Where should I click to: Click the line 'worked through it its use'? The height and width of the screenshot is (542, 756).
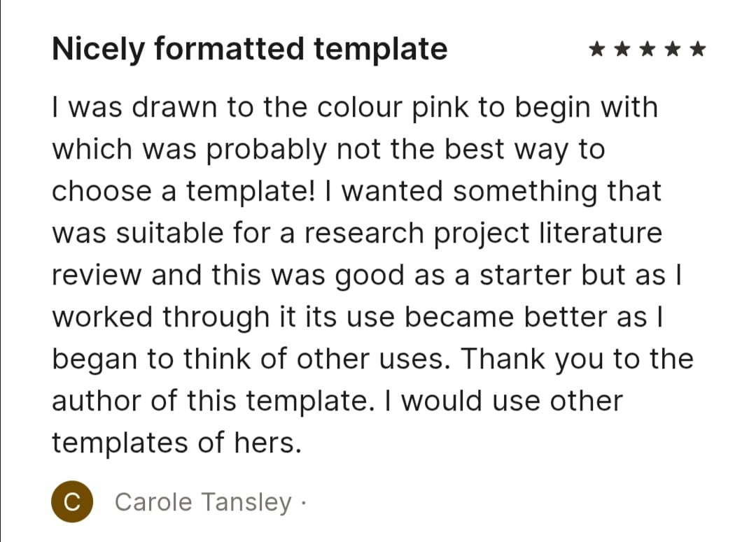[x=223, y=318]
